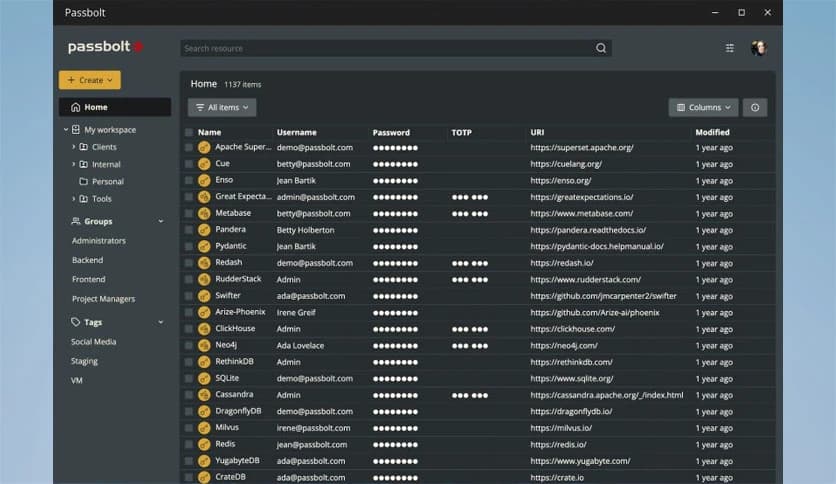The height and width of the screenshot is (484, 836).
Task: Check the DragonflyDB row checkbox
Action: [x=189, y=412]
